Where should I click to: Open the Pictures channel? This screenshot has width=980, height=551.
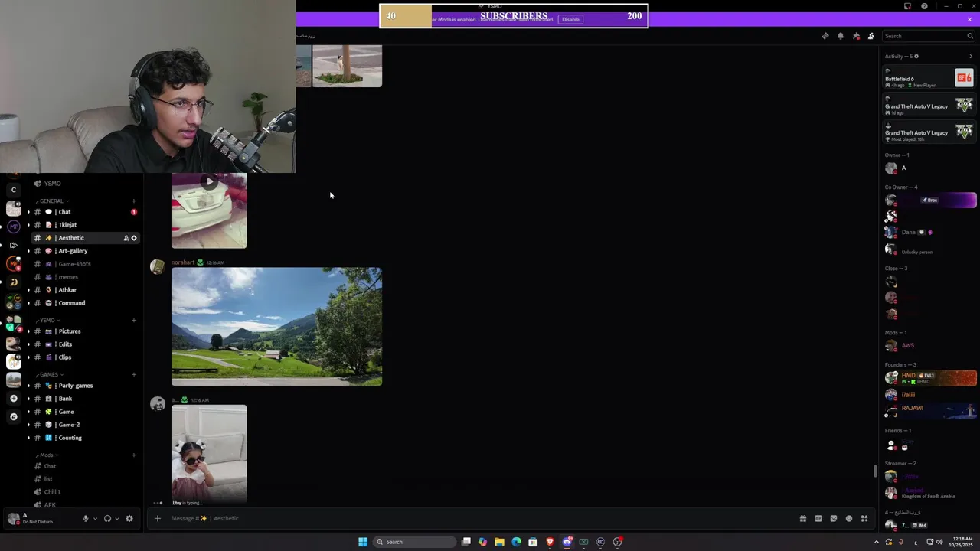84,331
